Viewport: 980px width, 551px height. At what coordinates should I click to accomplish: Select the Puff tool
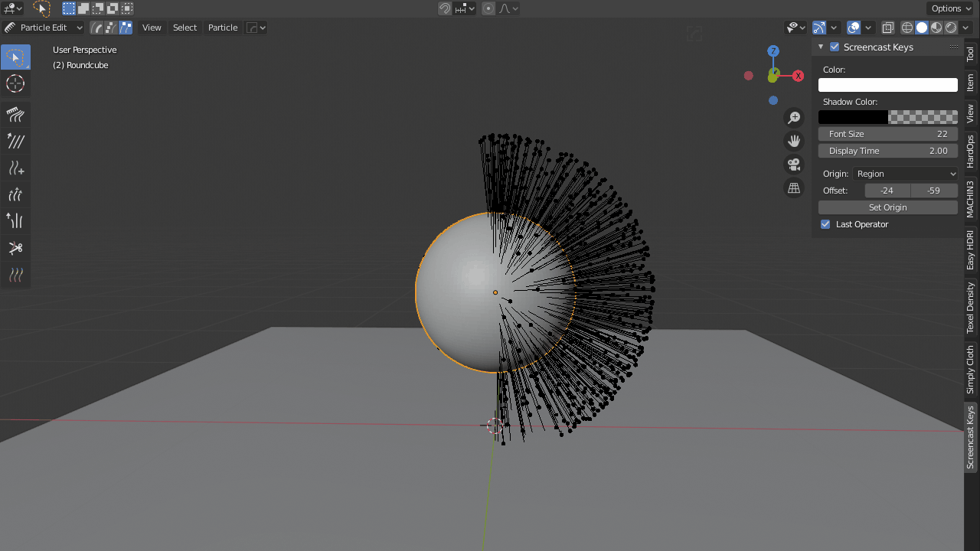[x=15, y=194]
